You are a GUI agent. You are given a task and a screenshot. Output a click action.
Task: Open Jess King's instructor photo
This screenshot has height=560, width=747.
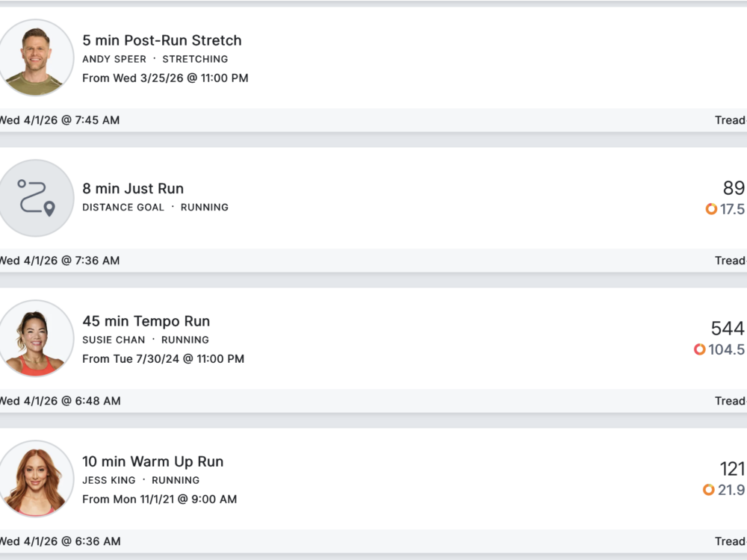pos(36,479)
